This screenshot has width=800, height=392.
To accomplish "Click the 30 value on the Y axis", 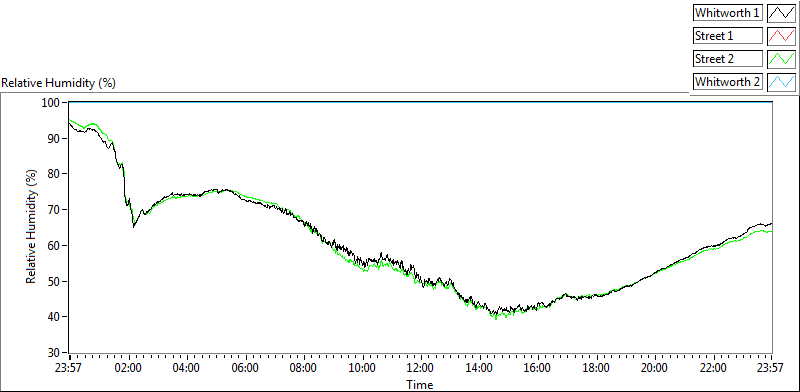I will pos(55,353).
